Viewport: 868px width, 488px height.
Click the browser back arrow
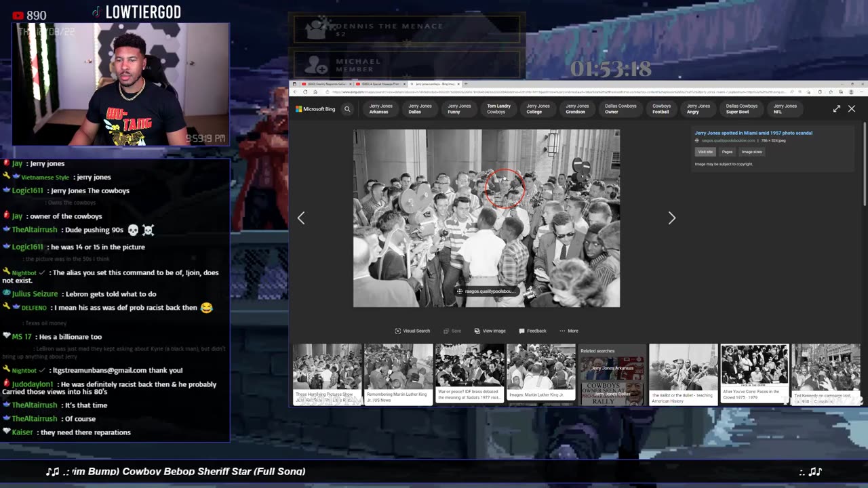coord(295,91)
